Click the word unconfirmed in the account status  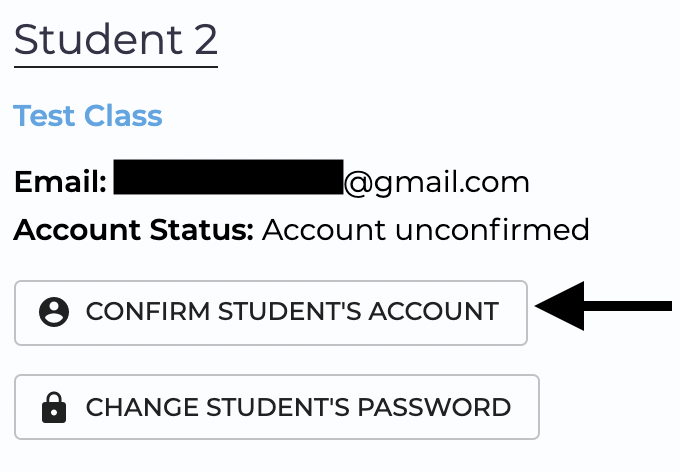point(492,229)
